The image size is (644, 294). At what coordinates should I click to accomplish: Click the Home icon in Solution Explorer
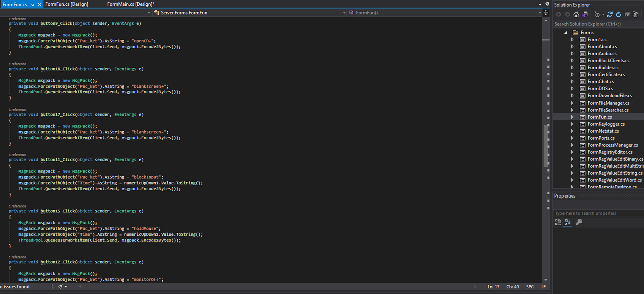(x=576, y=14)
